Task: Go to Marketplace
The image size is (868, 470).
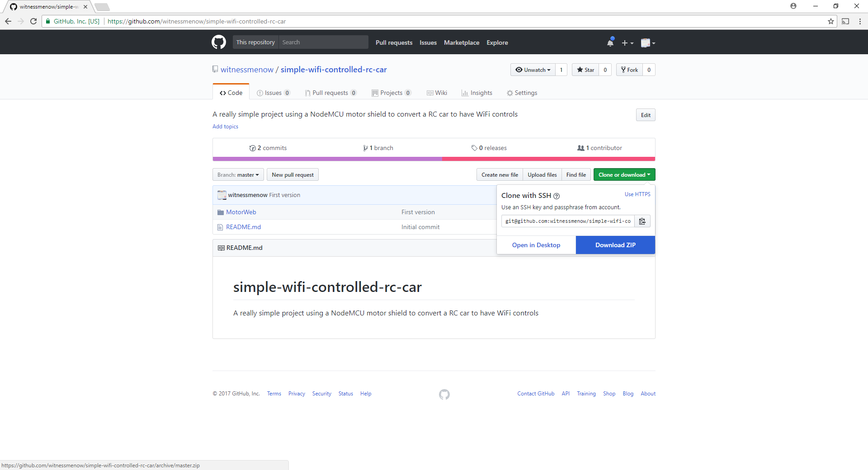Action: click(461, 42)
